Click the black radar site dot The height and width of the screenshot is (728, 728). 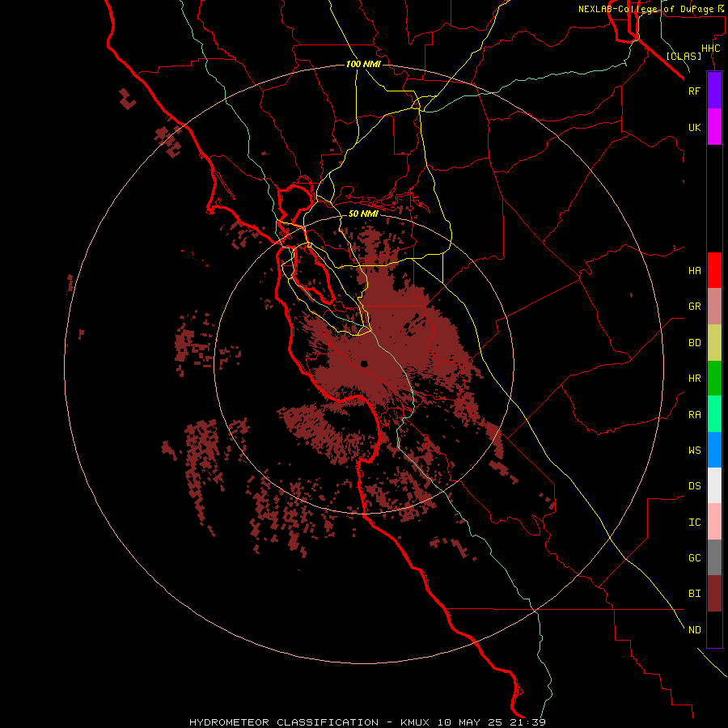click(x=364, y=364)
